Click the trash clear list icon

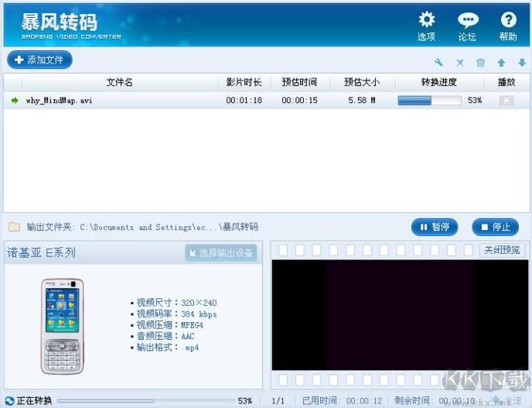pyautogui.click(x=480, y=63)
